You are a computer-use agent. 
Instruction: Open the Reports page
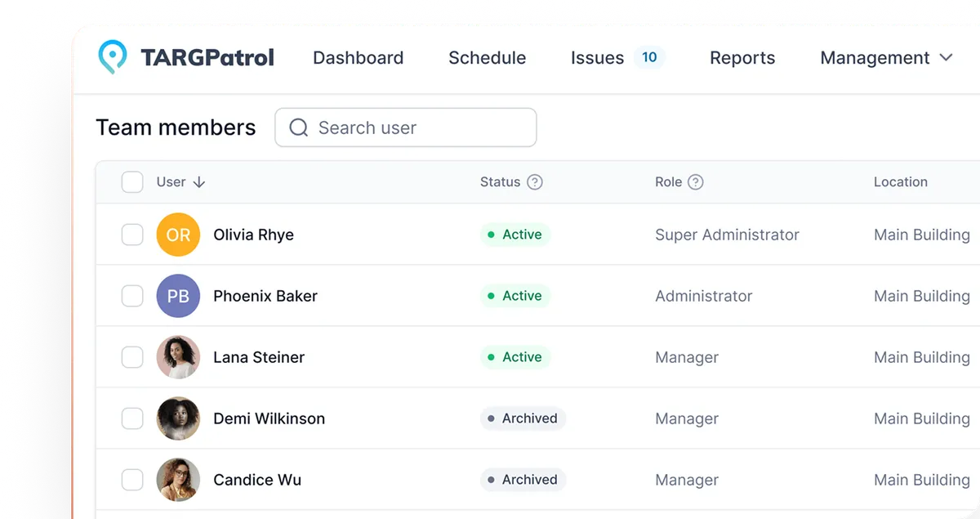(x=742, y=57)
